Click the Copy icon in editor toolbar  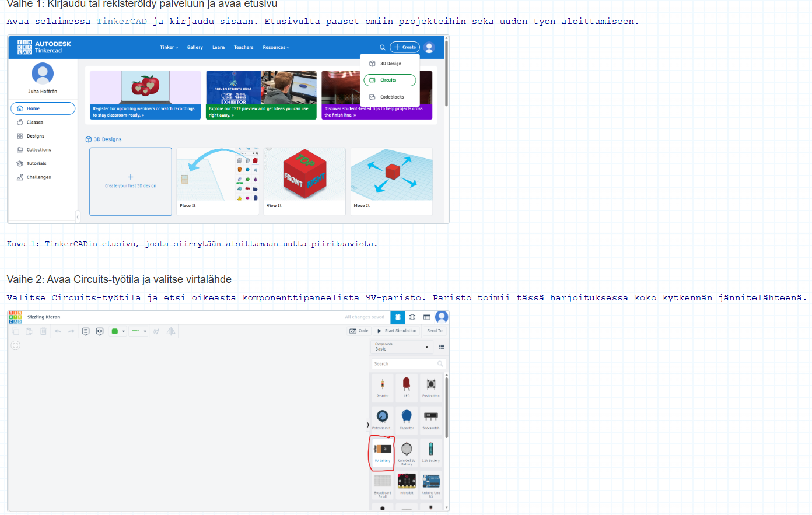click(16, 331)
